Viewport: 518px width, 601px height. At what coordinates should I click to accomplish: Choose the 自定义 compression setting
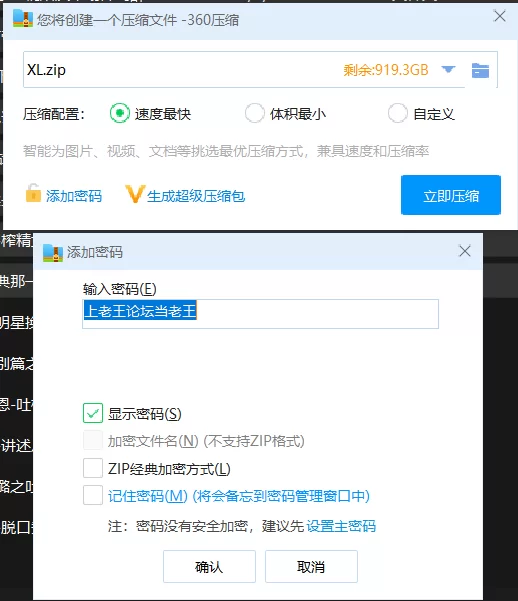tap(398, 113)
